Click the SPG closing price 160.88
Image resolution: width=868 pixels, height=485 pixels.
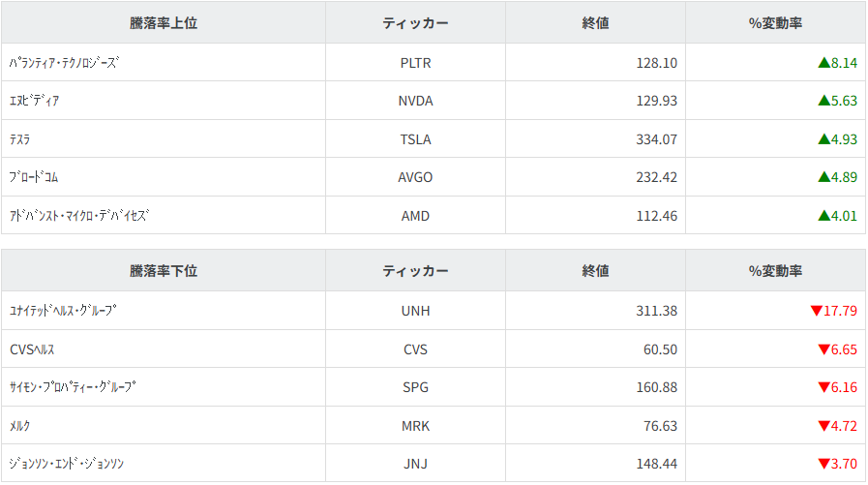[x=657, y=387]
